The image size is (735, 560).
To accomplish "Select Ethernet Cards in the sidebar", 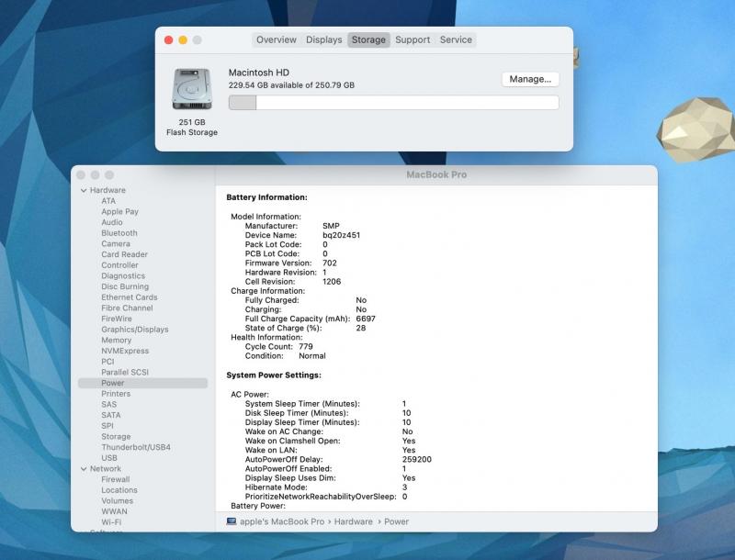I will pos(130,297).
